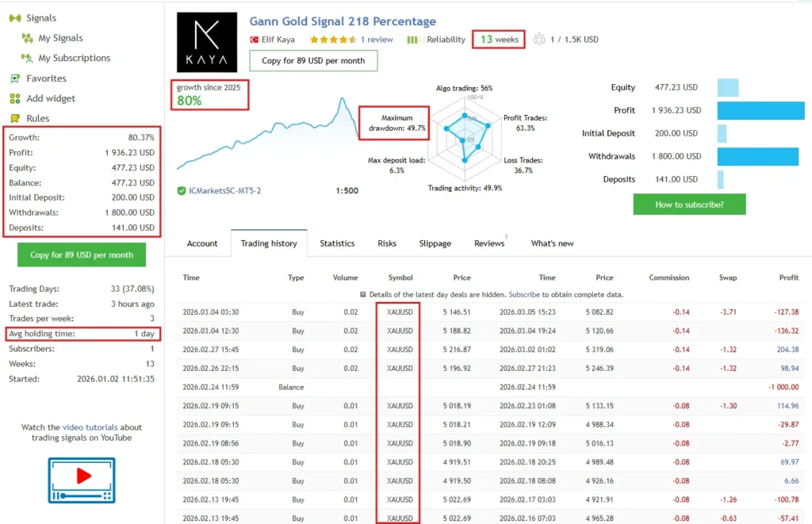The height and width of the screenshot is (524, 812).
Task: Select the Trading history tab
Action: 269,243
